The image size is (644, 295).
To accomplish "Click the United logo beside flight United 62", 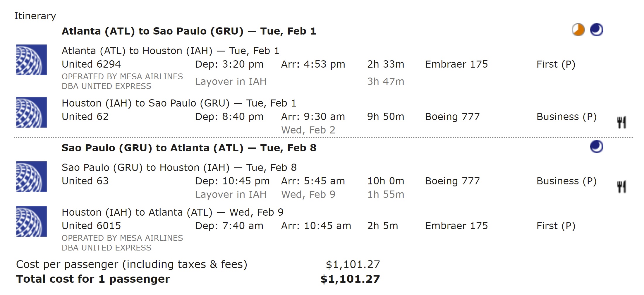I will 31,112.
